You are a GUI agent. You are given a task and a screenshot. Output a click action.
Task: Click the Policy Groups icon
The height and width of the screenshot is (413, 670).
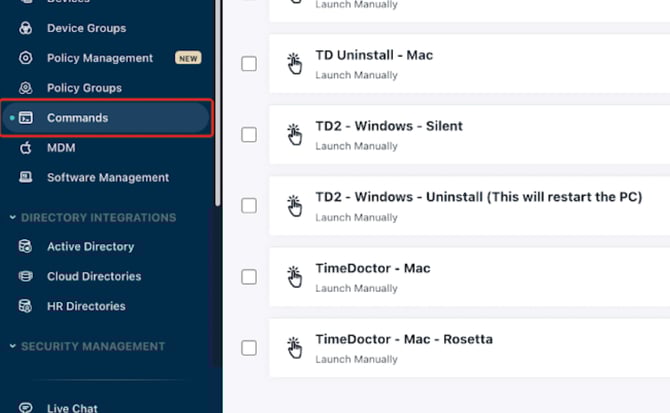[25, 88]
